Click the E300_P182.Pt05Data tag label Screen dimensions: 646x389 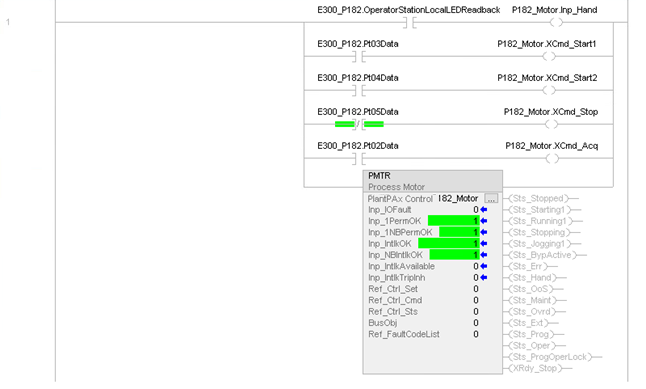tap(358, 112)
